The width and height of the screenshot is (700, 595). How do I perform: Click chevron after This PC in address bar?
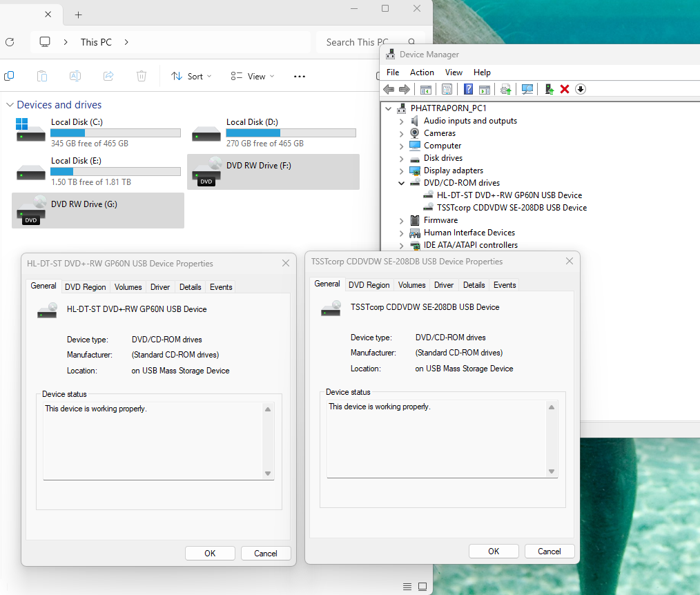(126, 42)
